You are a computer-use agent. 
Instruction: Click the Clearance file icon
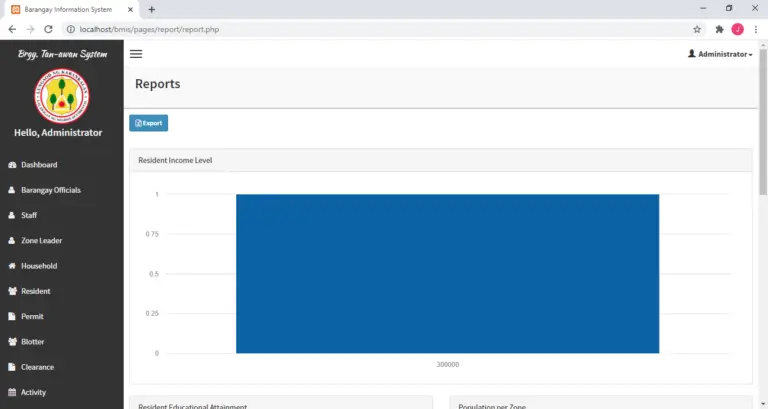click(x=12, y=367)
